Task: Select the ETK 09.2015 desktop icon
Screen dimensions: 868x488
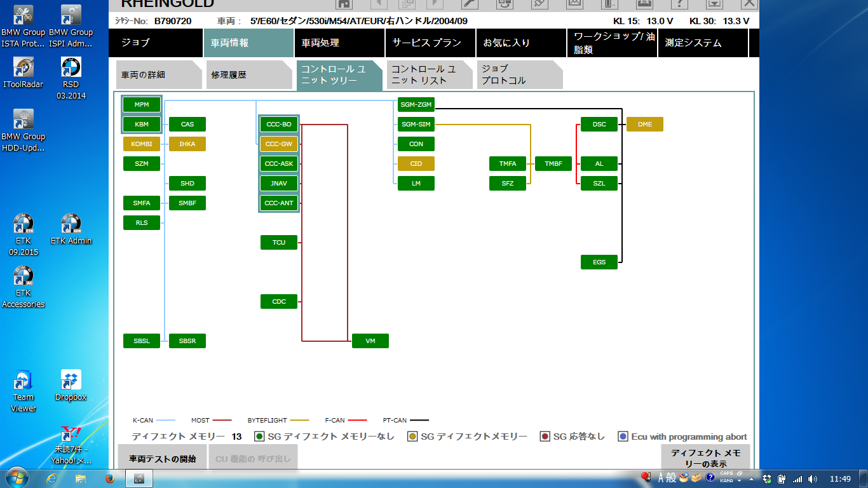Action: [24, 234]
